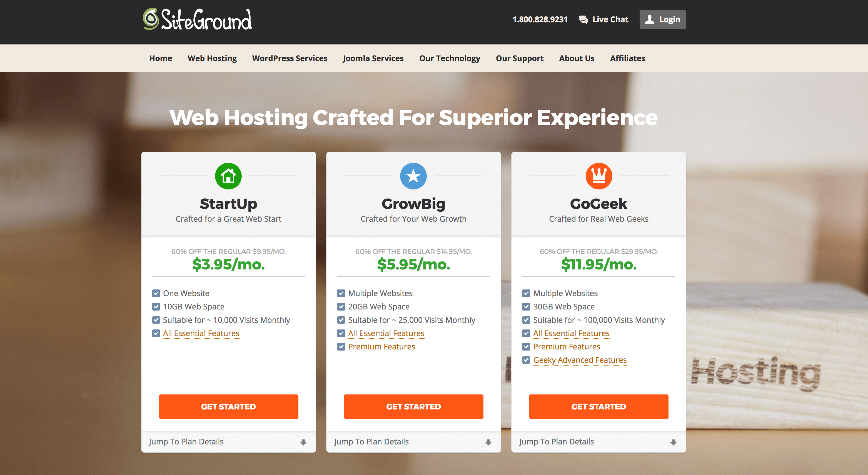Open GrowBig Premium Features link
This screenshot has width=868, height=475.
(381, 346)
